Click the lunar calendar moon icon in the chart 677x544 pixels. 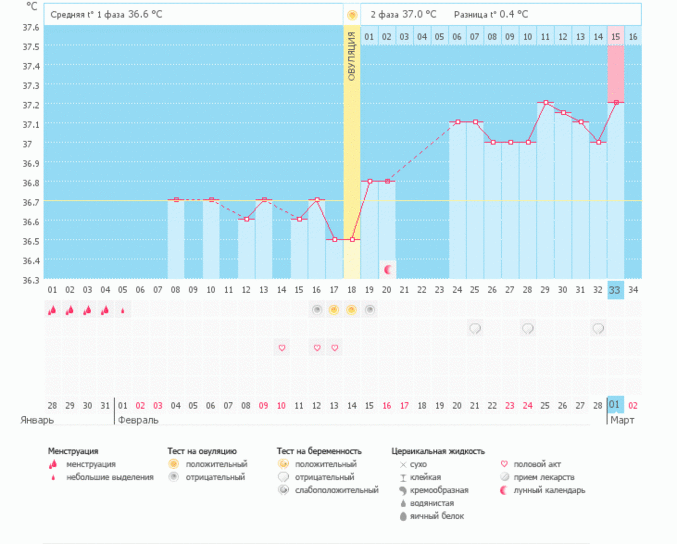387,270
